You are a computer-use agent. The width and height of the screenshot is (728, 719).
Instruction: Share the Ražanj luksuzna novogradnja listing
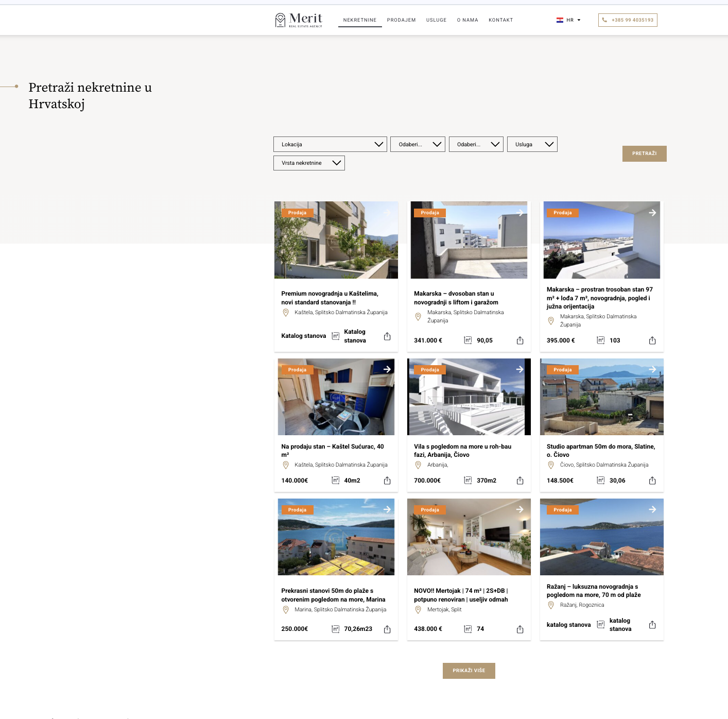pyautogui.click(x=652, y=625)
